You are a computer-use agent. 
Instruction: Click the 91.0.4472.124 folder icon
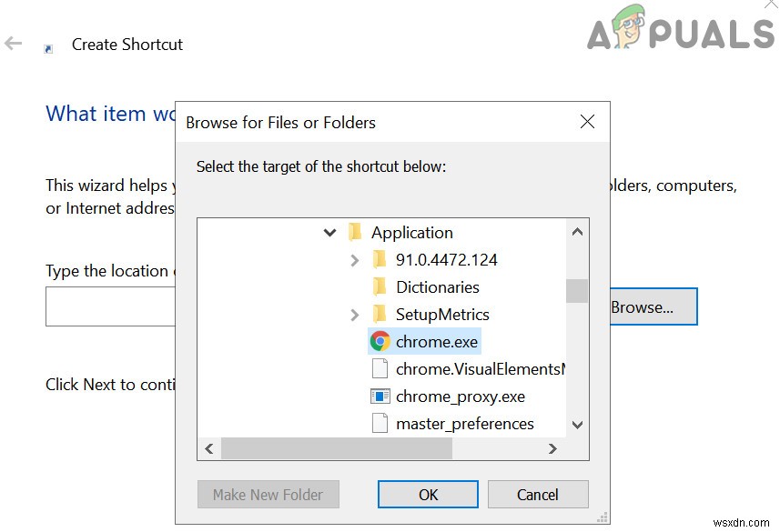pyautogui.click(x=380, y=259)
